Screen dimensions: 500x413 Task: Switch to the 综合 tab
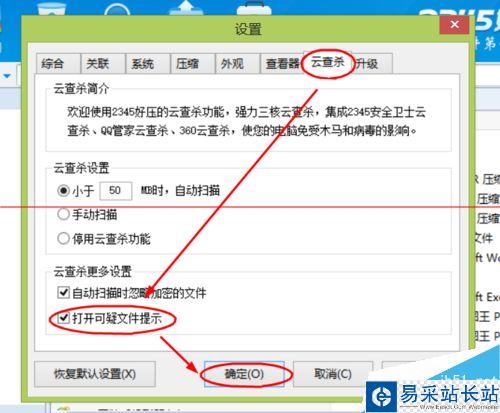click(x=58, y=63)
